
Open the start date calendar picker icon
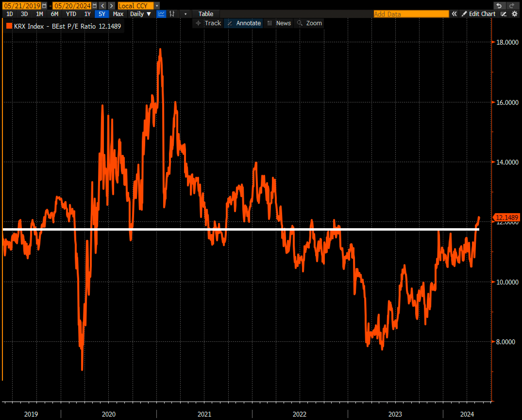44,6
